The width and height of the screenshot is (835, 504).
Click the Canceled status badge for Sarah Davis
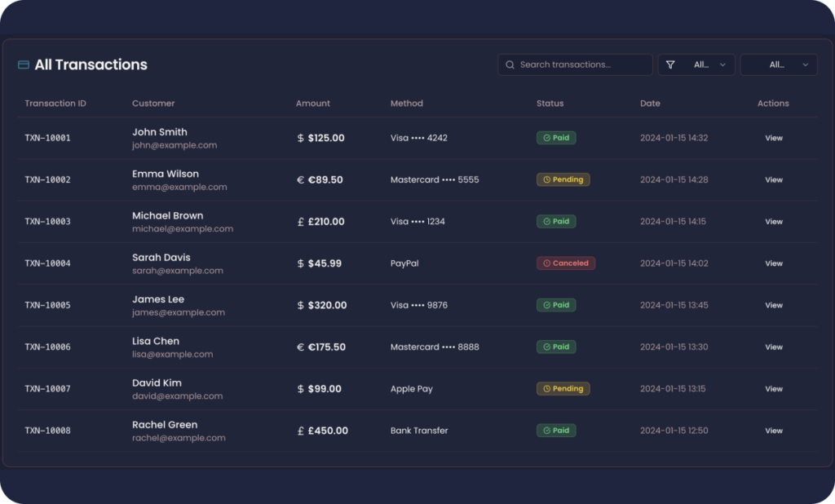[x=566, y=263]
